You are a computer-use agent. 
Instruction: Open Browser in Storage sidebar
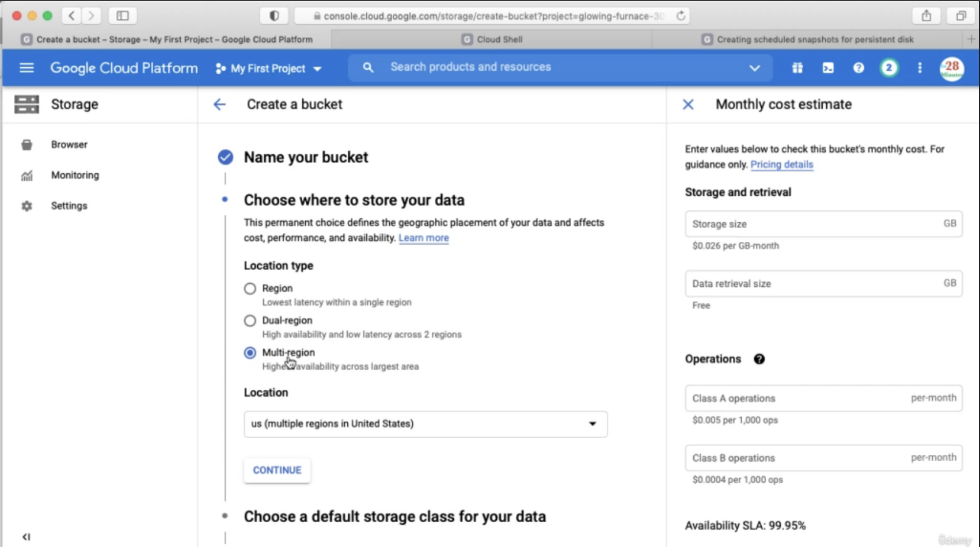click(x=69, y=145)
